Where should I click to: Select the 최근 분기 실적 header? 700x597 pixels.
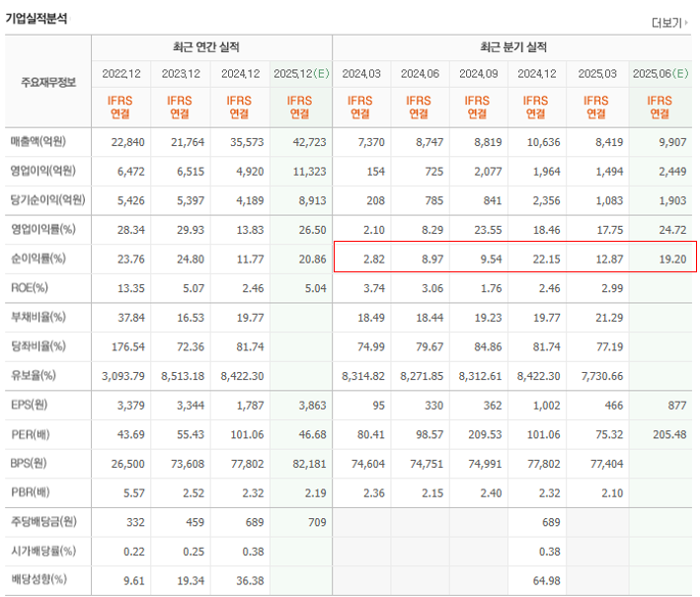tap(513, 46)
